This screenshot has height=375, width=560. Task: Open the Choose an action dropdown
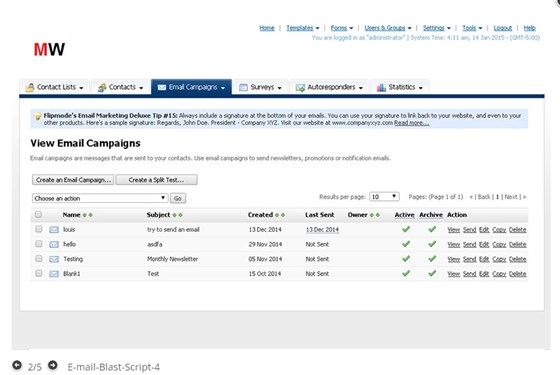[100, 198]
